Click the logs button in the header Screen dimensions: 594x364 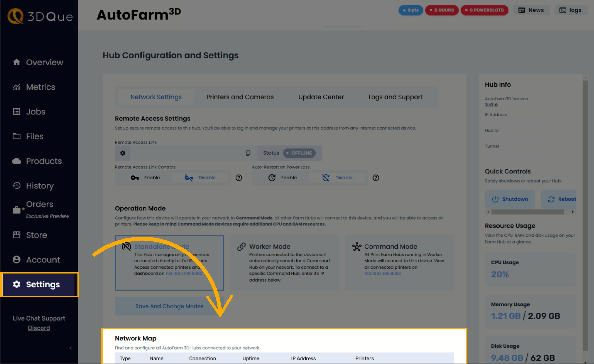571,10
